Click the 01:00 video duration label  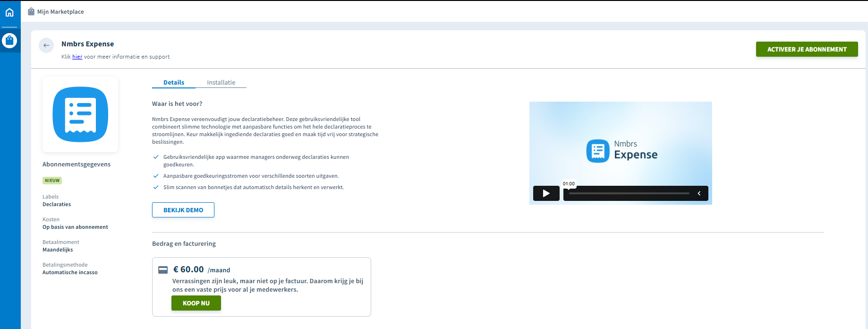point(569,183)
